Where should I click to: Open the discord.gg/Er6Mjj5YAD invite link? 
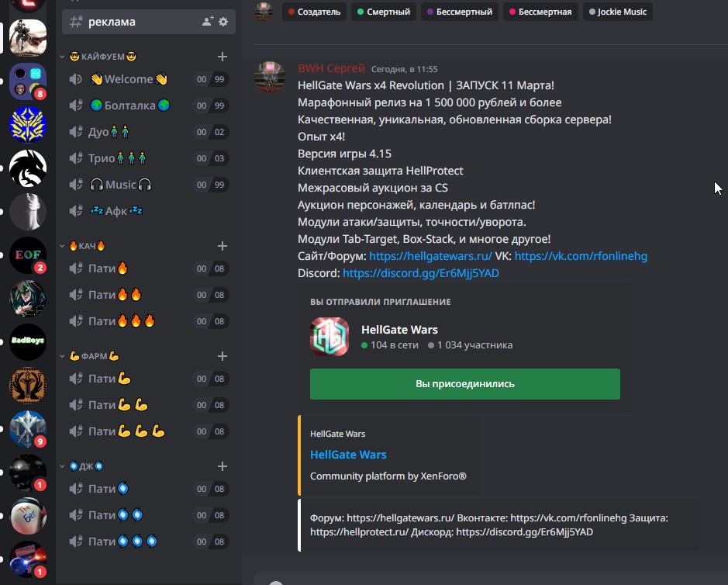[421, 273]
